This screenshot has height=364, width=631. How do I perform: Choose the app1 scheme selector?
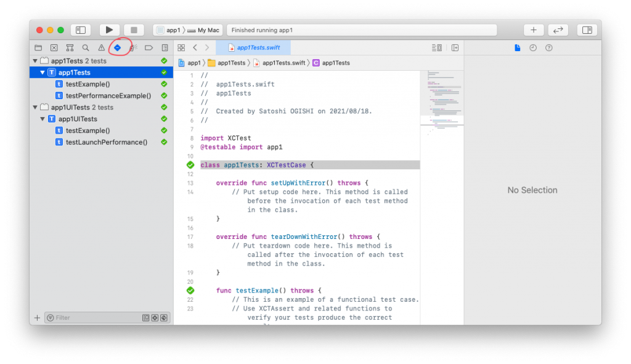tap(169, 30)
